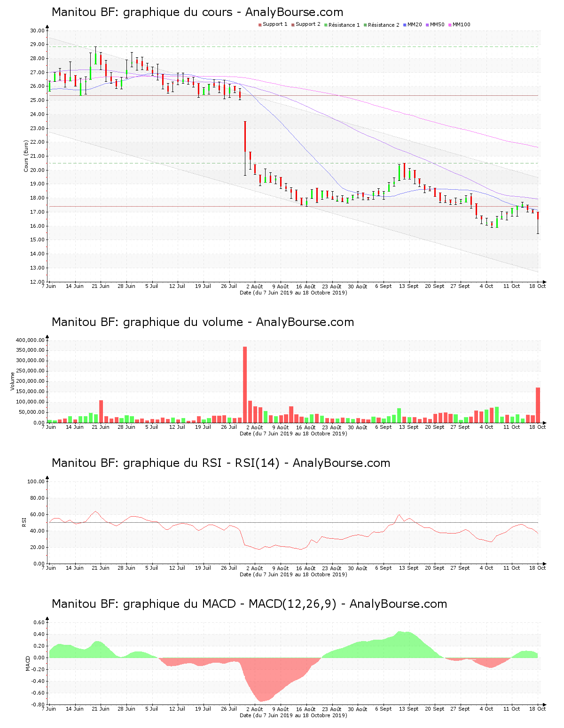Click the 30.00 price axis value
Image resolution: width=564 pixels, height=728 pixels.
[x=37, y=31]
